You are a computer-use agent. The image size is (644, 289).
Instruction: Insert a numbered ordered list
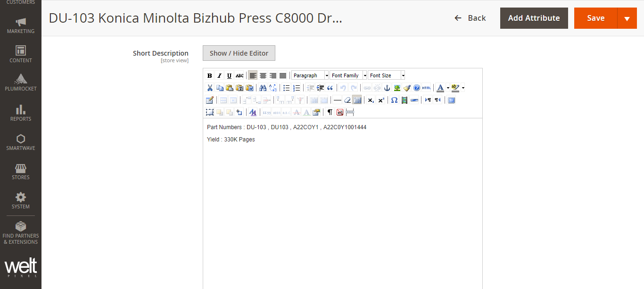(x=297, y=88)
